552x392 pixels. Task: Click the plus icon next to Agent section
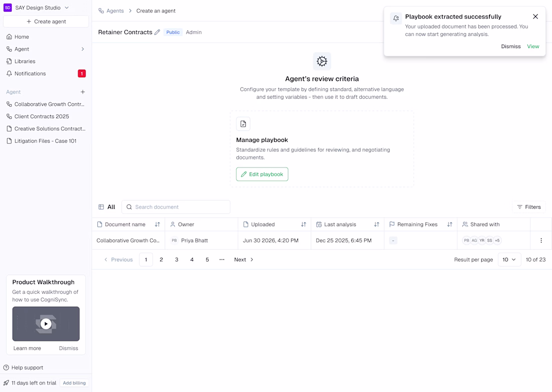[83, 92]
